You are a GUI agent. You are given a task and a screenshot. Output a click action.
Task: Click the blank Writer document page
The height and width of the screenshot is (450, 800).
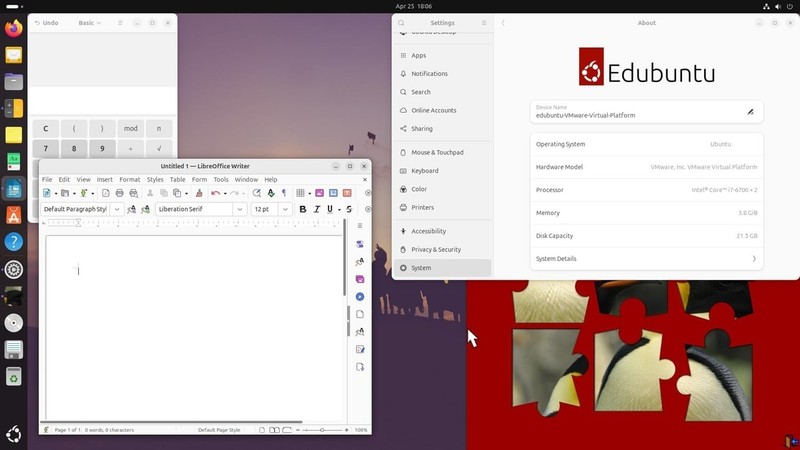(194, 327)
